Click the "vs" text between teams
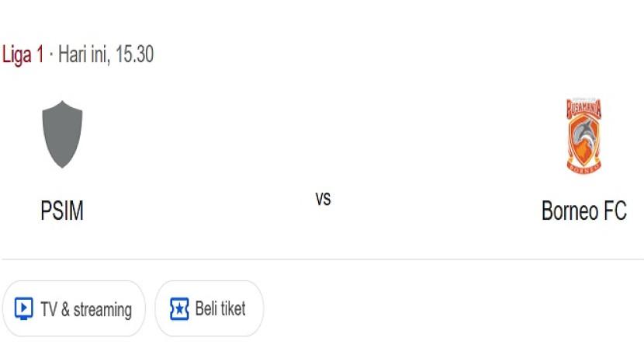 pos(323,199)
